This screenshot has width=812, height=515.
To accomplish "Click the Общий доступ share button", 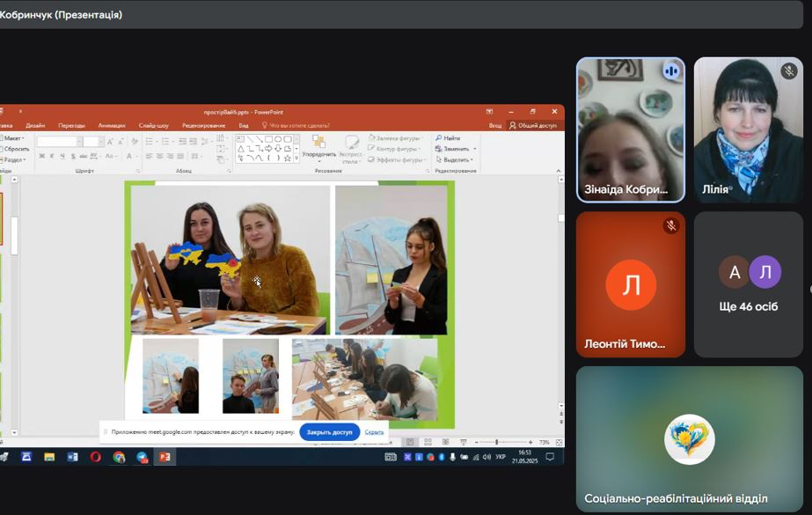I will 533,125.
